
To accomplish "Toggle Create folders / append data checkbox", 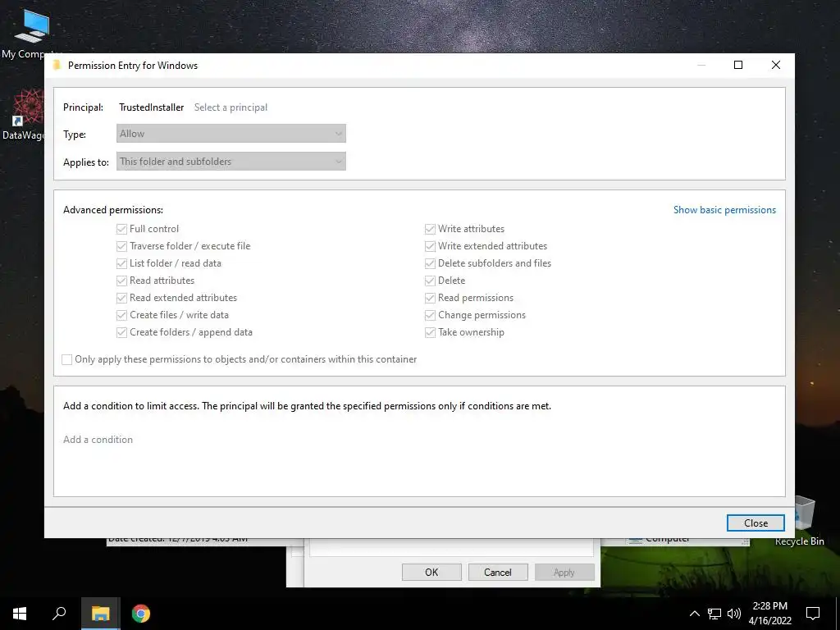I will click(x=121, y=333).
